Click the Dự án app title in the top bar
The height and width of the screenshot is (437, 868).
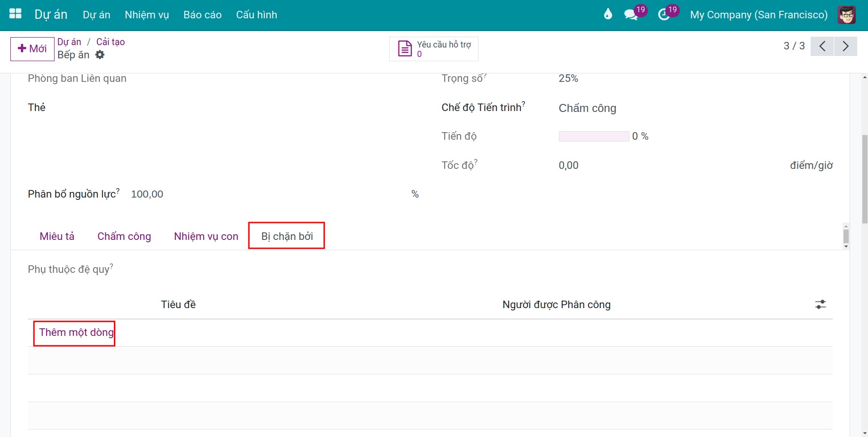pos(51,15)
